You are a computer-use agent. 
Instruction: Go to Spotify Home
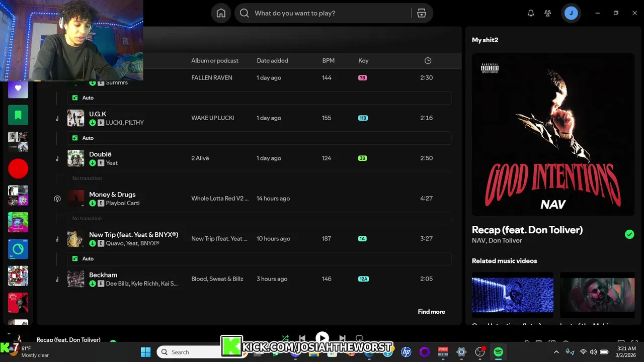click(221, 13)
